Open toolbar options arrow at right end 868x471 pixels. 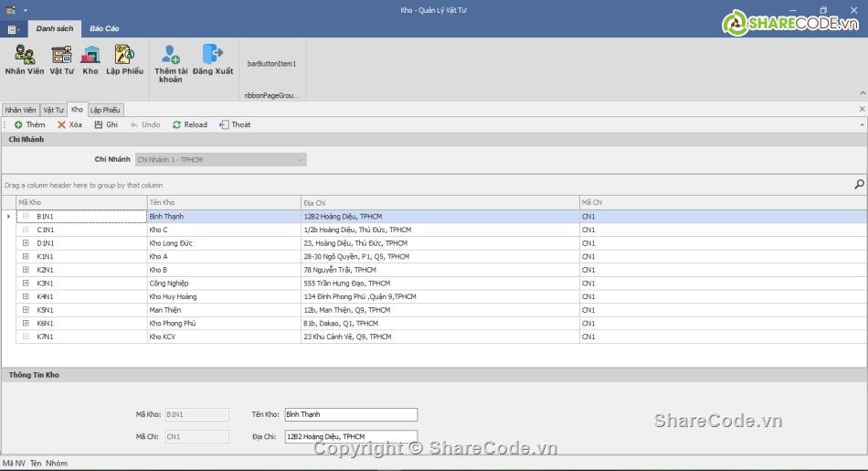tap(862, 125)
